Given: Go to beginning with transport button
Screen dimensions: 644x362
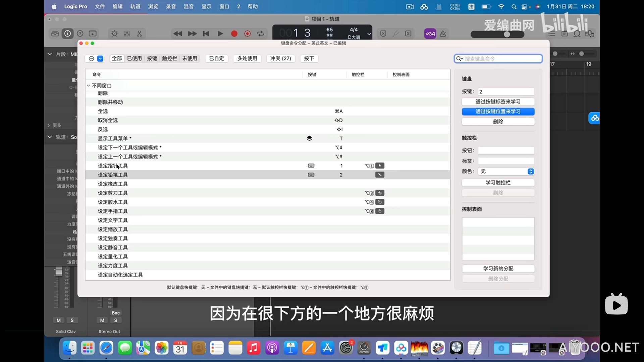Looking at the screenshot, I should (206, 34).
